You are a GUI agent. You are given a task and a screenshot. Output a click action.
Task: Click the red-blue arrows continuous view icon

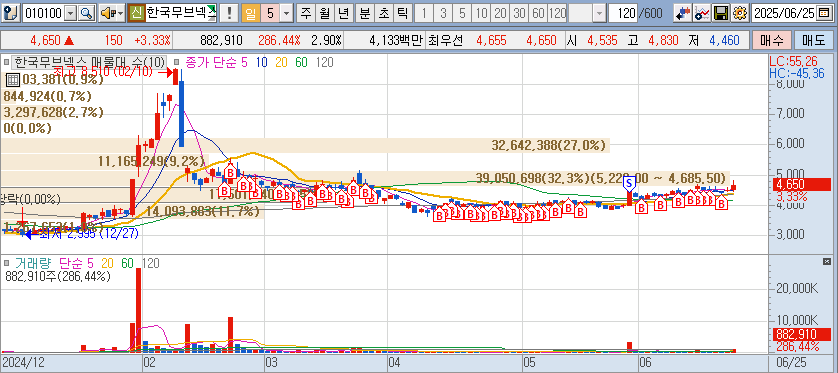[683, 13]
